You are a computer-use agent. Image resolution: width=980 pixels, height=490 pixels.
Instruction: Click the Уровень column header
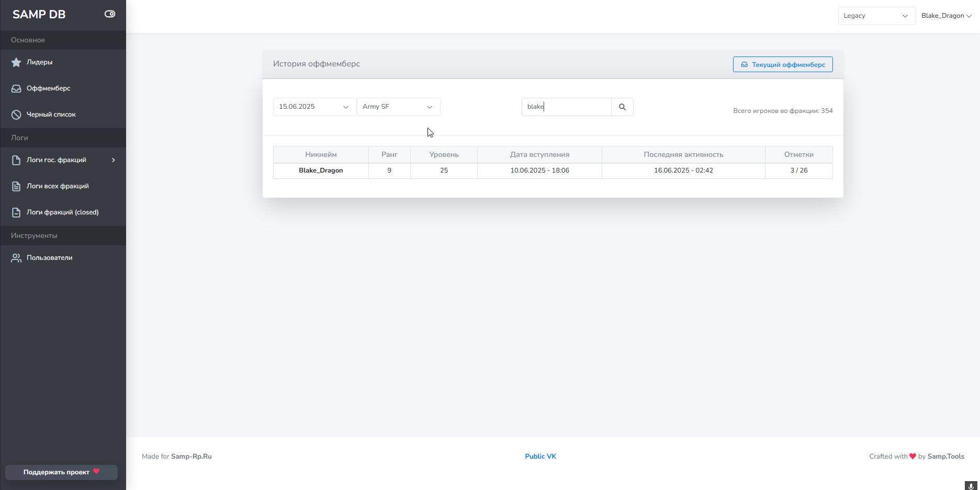444,155
